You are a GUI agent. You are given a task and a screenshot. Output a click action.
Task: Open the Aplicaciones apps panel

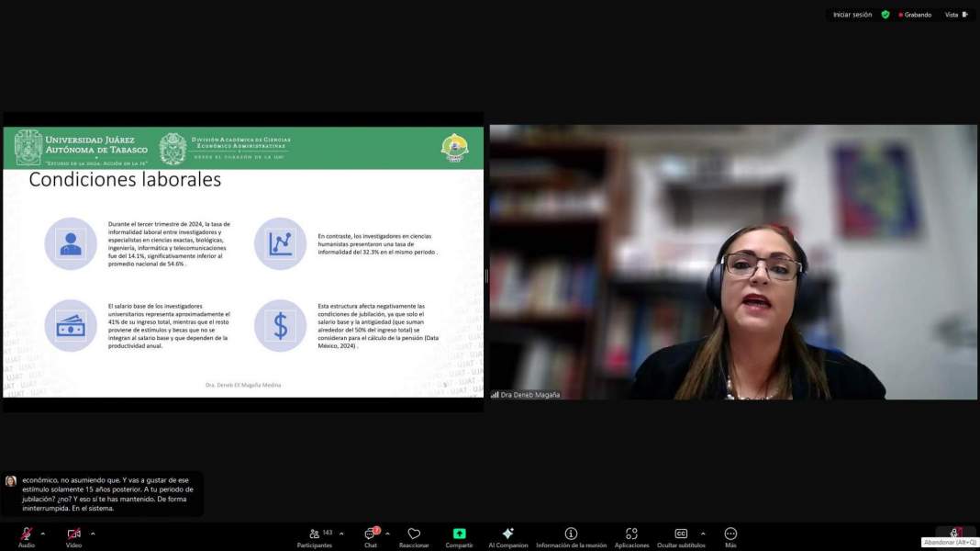click(631, 535)
